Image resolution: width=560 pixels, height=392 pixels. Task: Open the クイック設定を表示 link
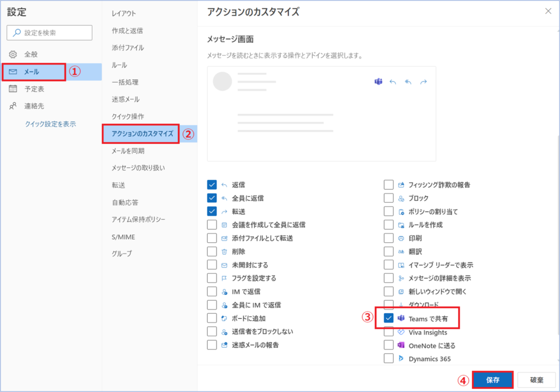pyautogui.click(x=50, y=124)
